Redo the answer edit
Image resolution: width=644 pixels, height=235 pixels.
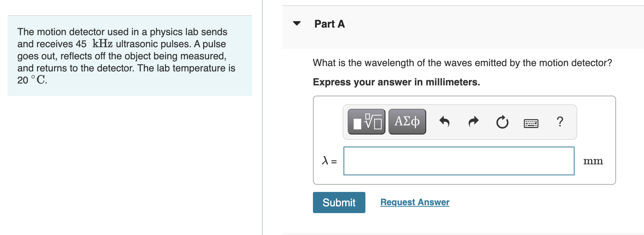pos(473,122)
